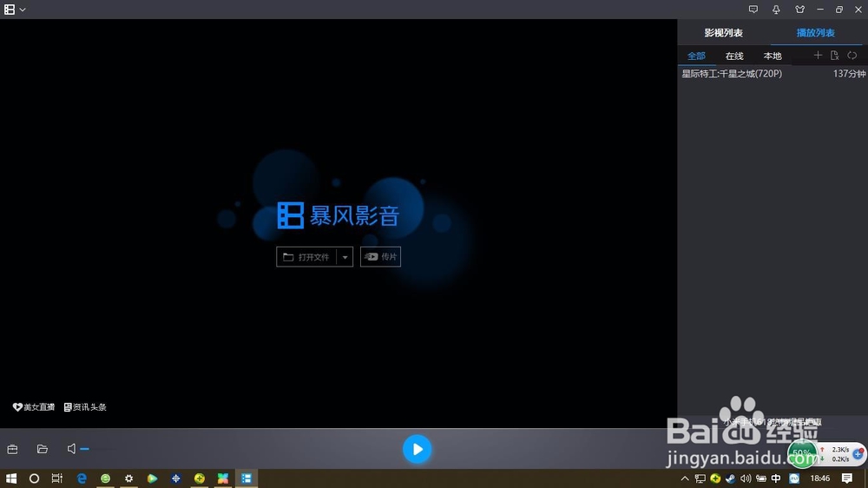Viewport: 868px width, 488px height.
Task: Switch to the 影视列表 tab
Action: [724, 33]
